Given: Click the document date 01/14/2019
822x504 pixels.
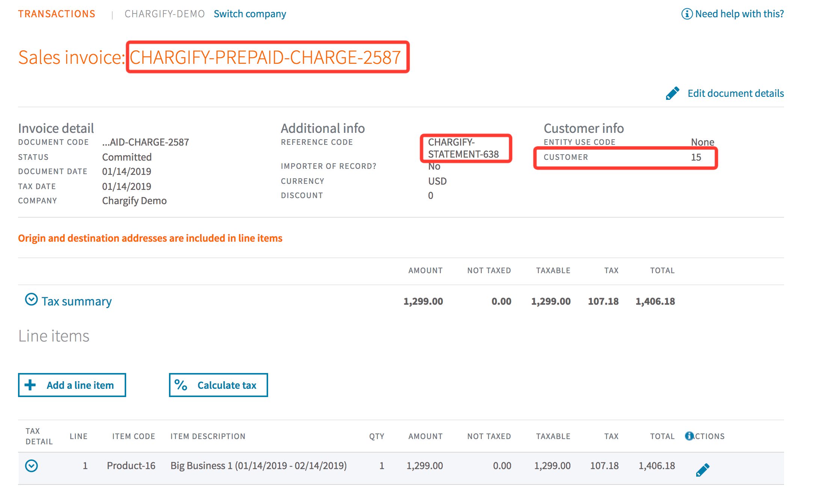Looking at the screenshot, I should (127, 172).
